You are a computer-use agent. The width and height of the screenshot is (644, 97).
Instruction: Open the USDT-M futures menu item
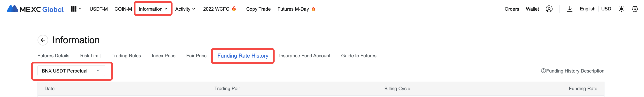coord(99,9)
